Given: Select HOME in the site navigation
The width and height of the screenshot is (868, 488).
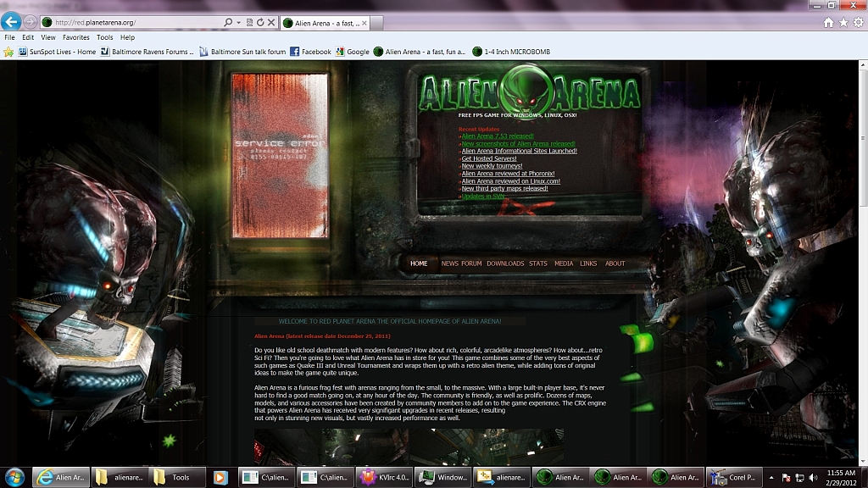Looking at the screenshot, I should click(x=419, y=264).
